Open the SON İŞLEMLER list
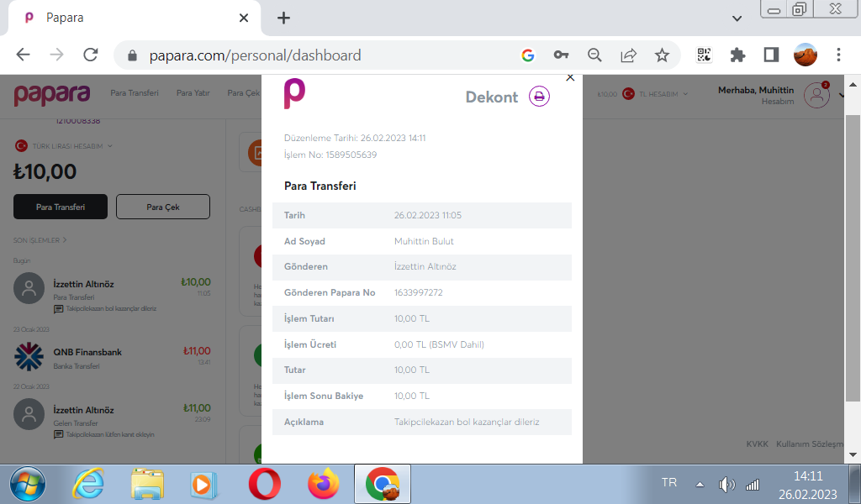Image resolution: width=861 pixels, height=504 pixels. pos(40,240)
